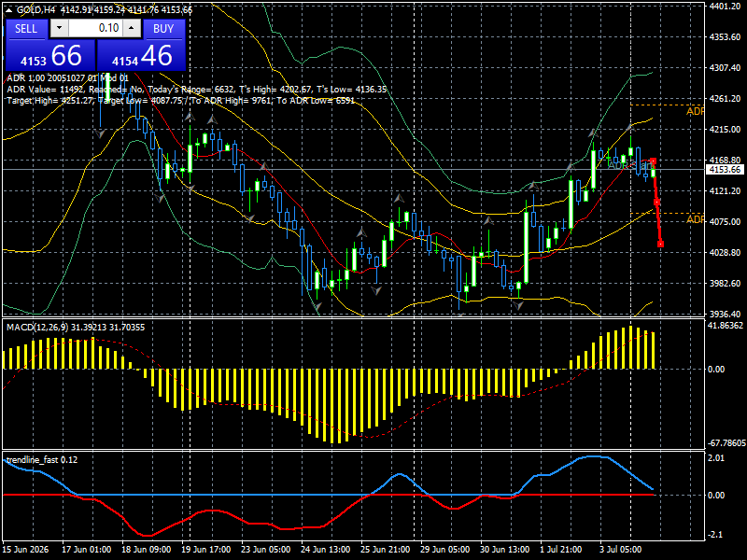The image size is (747, 560).
Task: Click the ADR Value text line
Action: coord(196,89)
